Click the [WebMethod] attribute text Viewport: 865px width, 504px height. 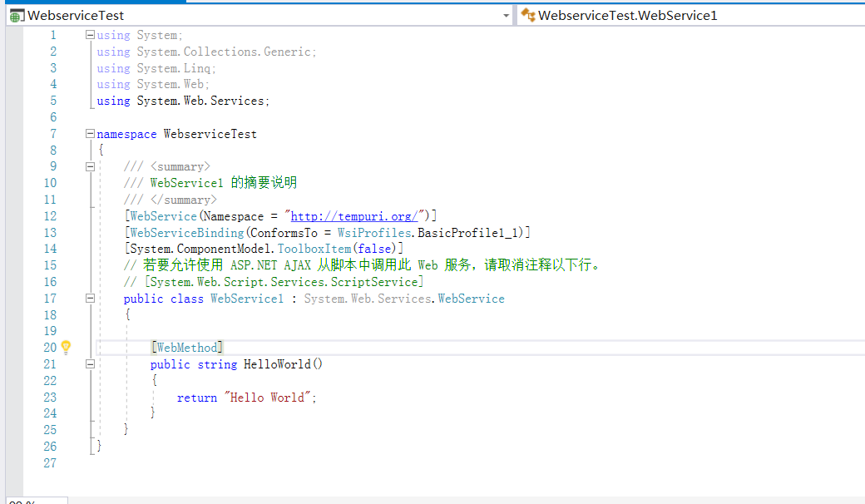click(x=187, y=348)
